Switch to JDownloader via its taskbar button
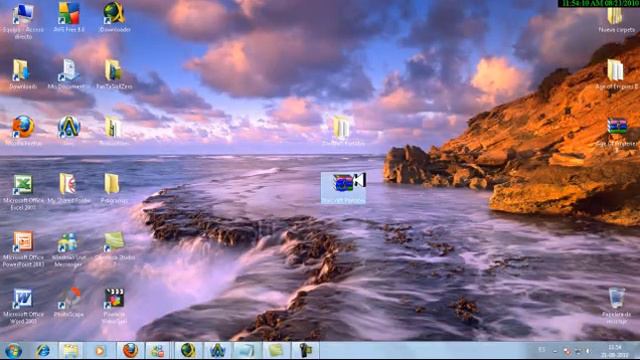 pyautogui.click(x=188, y=351)
